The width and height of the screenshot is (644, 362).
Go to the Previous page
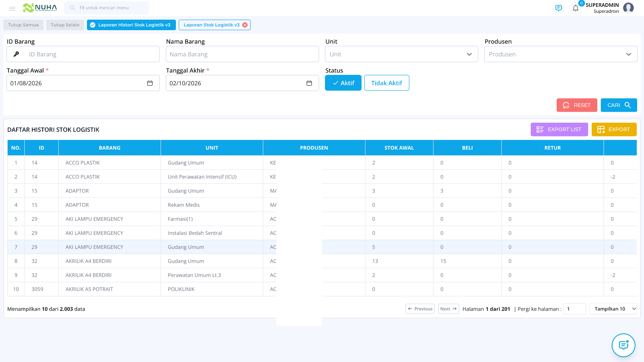click(420, 309)
